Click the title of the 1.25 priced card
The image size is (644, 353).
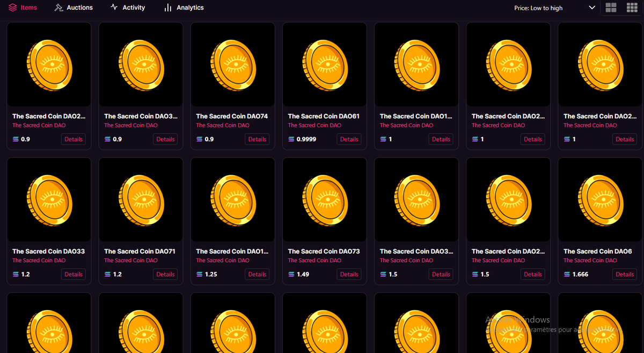(x=232, y=251)
